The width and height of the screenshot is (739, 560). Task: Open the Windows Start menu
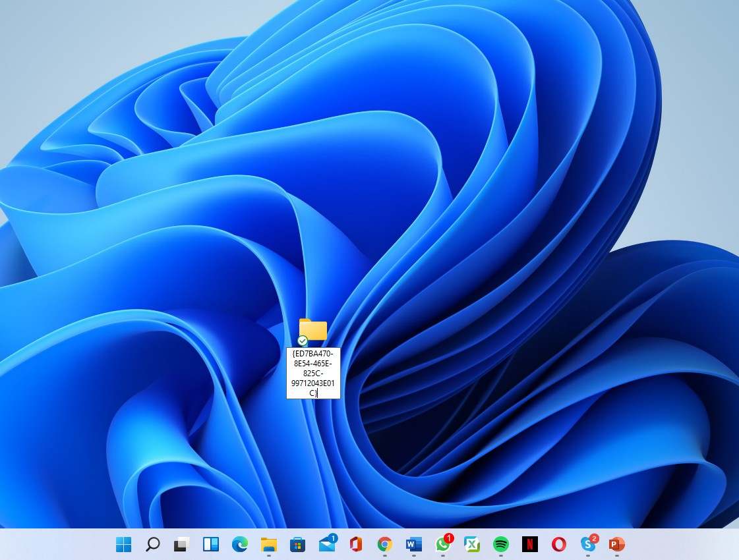[123, 544]
